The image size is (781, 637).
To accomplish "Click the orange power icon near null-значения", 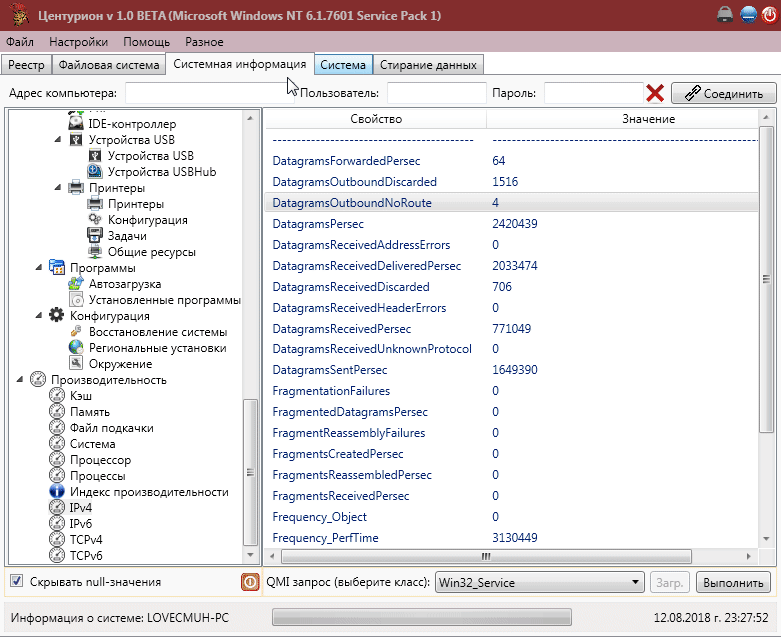I will pyautogui.click(x=250, y=582).
